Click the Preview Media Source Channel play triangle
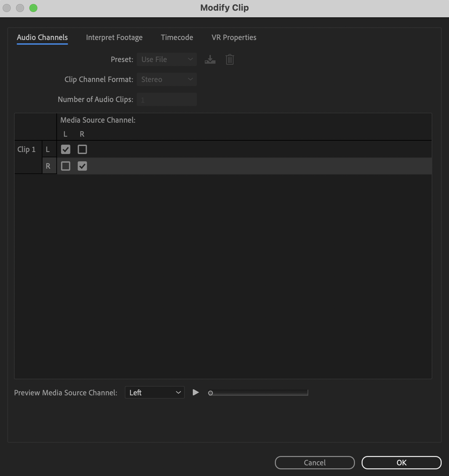Screen dimensions: 449x476 196,393
